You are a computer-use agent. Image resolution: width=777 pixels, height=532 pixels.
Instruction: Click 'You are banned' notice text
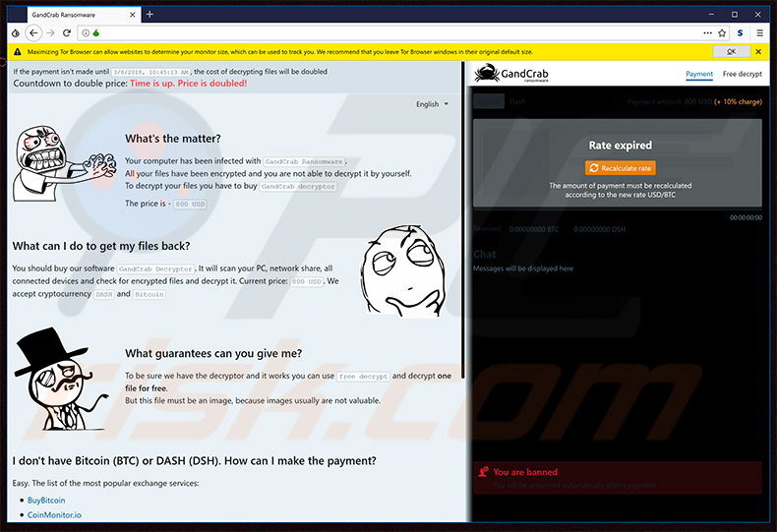point(525,472)
